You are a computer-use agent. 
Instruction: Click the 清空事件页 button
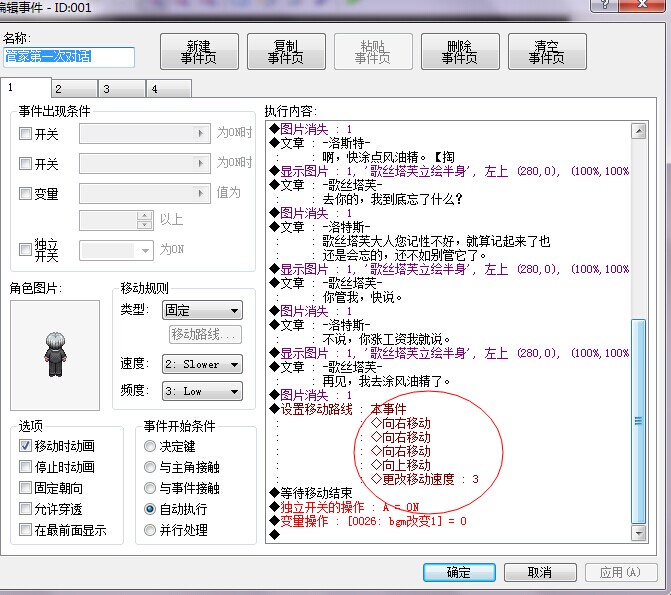click(x=547, y=51)
